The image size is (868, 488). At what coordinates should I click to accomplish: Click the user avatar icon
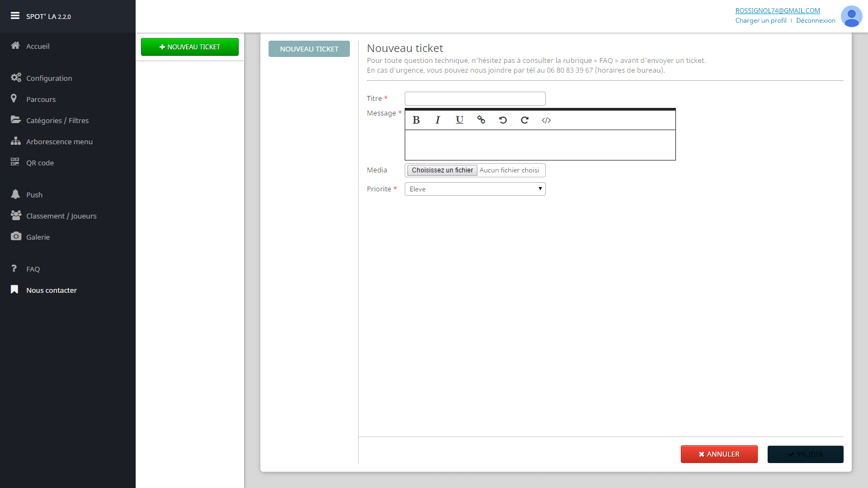851,17
